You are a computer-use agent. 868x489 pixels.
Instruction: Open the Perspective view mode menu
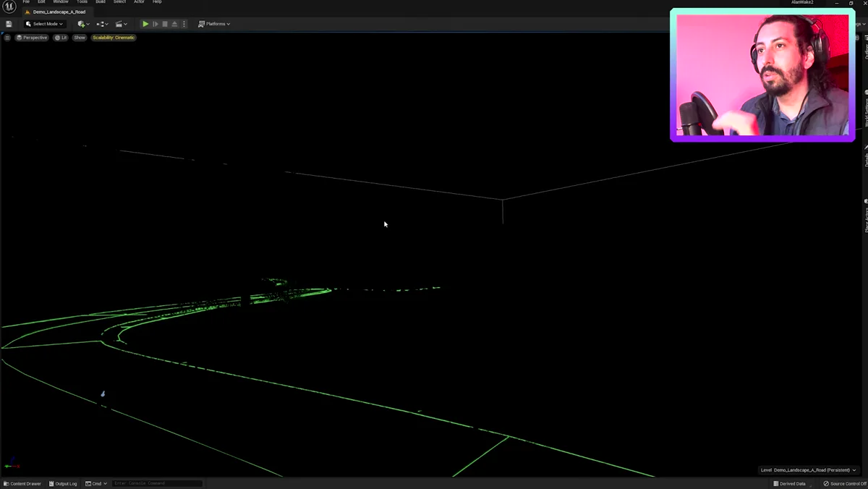(x=32, y=38)
